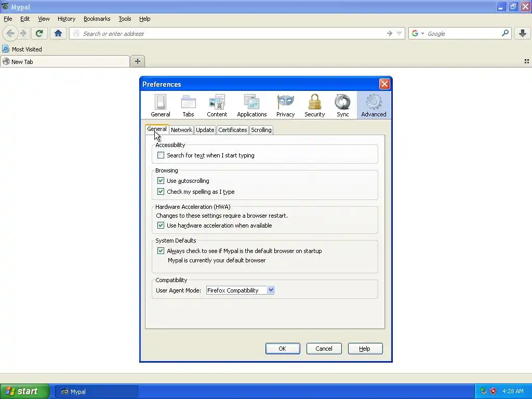Click the OK button
Image resolution: width=532 pixels, height=399 pixels.
283,349
